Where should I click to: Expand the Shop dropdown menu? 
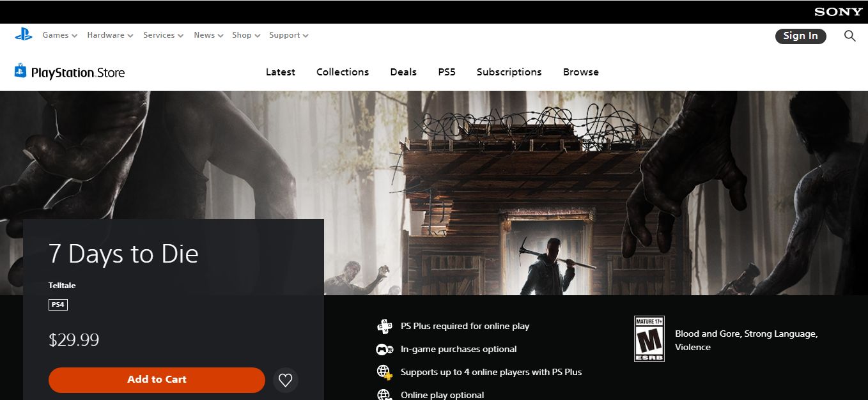coord(246,35)
